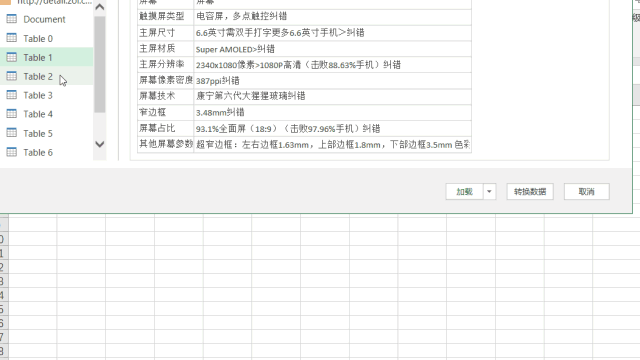Click the 93.1%全面屏 preview cell
This screenshot has width=640, height=360.
tap(332, 129)
